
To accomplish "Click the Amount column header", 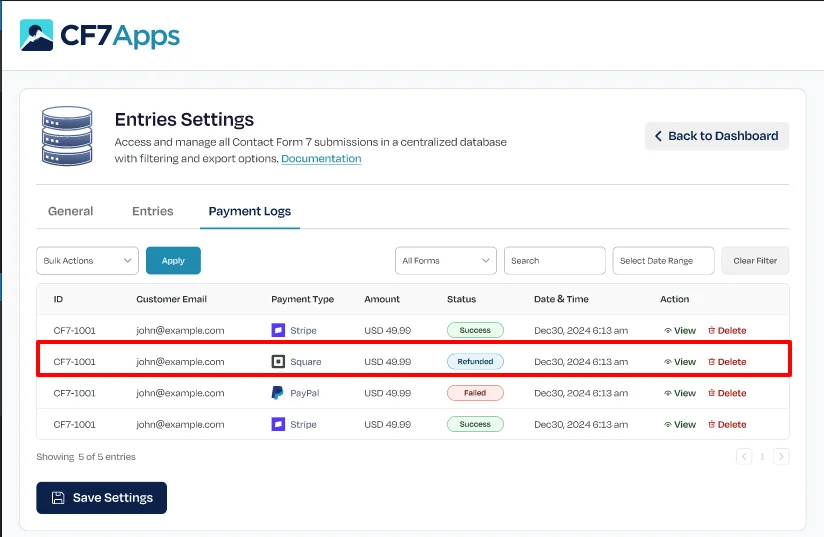I will point(382,299).
